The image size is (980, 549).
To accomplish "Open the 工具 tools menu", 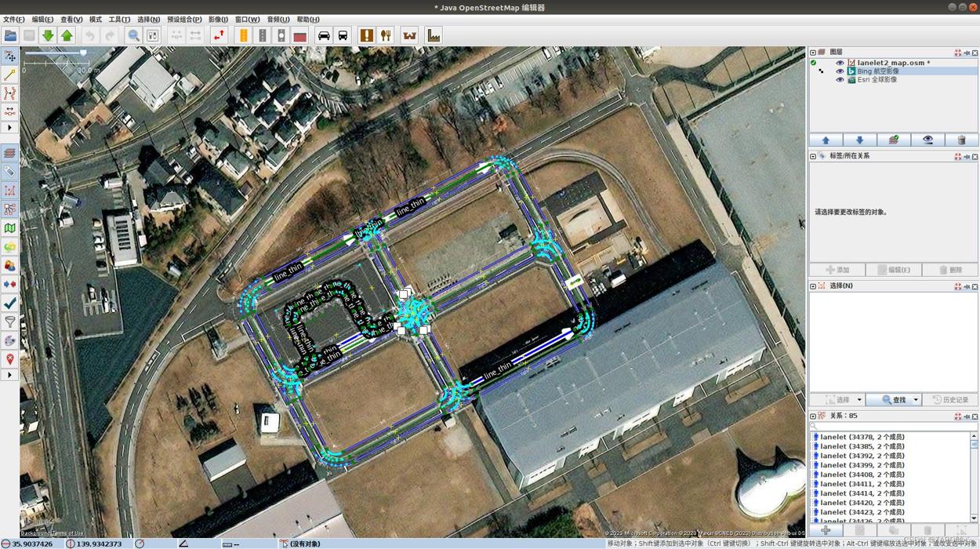I will (119, 20).
